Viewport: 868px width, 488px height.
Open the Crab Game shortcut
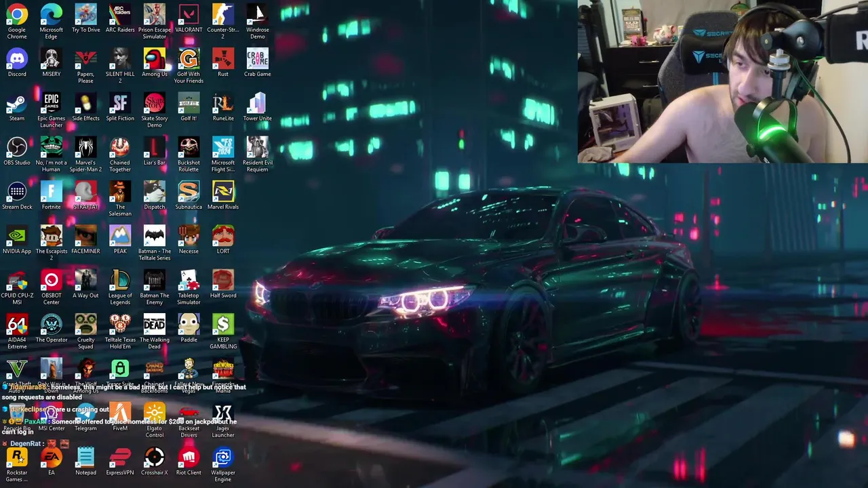pos(258,58)
